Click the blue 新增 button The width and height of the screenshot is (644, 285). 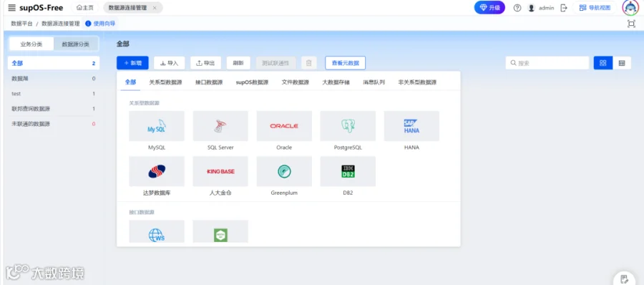point(132,63)
